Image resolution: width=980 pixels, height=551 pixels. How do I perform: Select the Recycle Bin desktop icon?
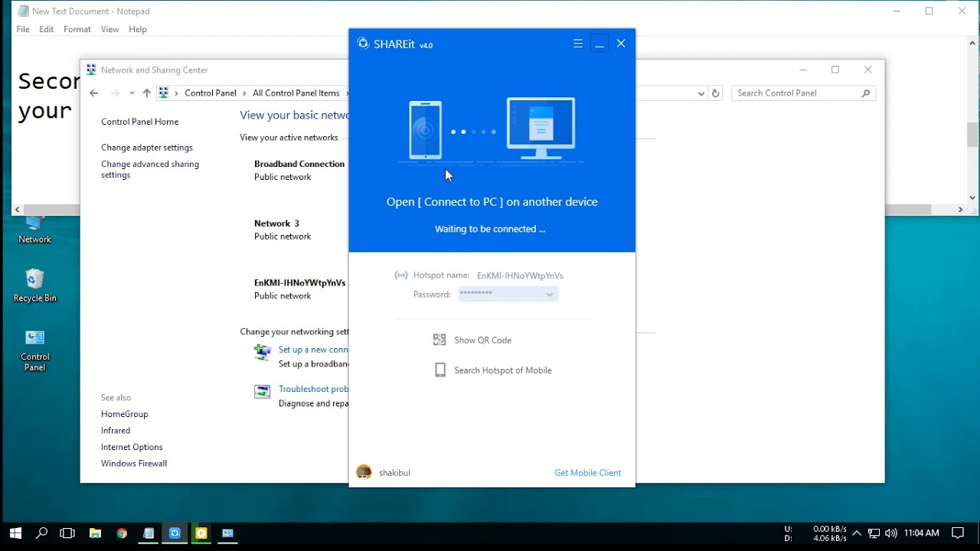(x=34, y=285)
